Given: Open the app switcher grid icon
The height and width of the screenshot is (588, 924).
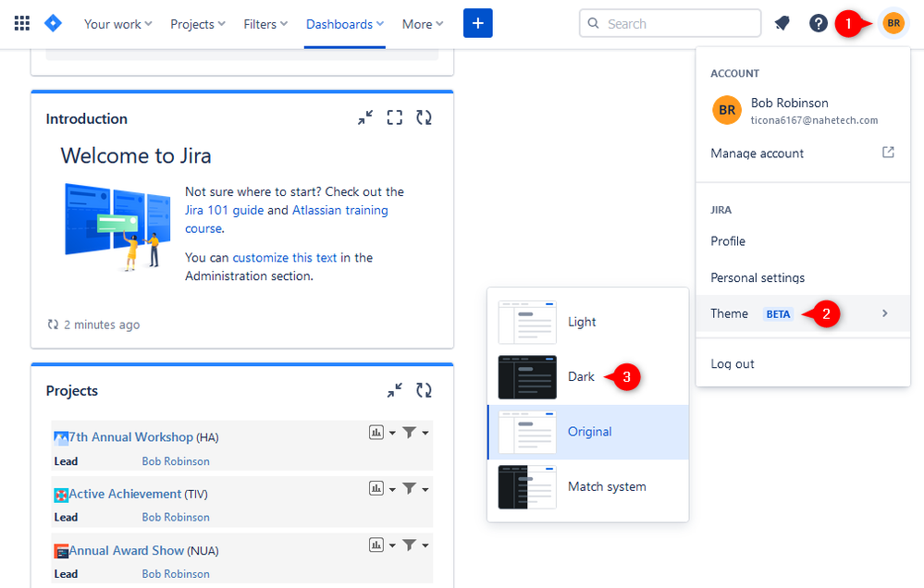Looking at the screenshot, I should click(x=22, y=23).
